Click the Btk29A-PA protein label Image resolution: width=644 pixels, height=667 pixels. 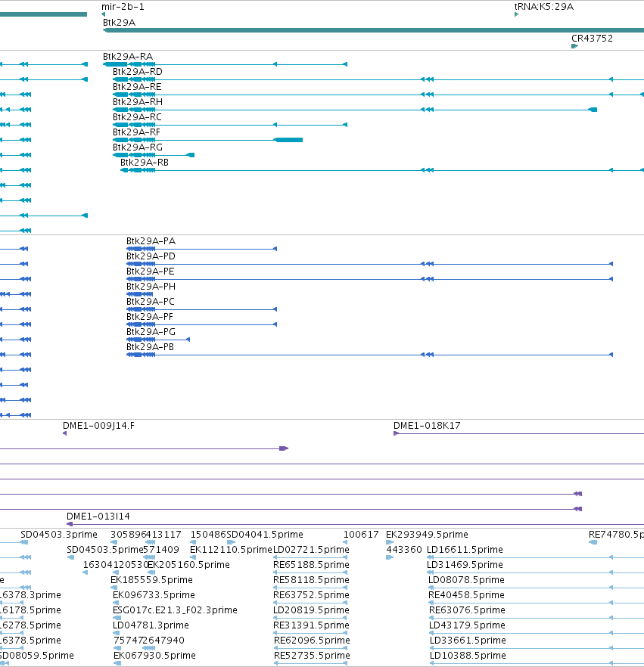tap(151, 241)
